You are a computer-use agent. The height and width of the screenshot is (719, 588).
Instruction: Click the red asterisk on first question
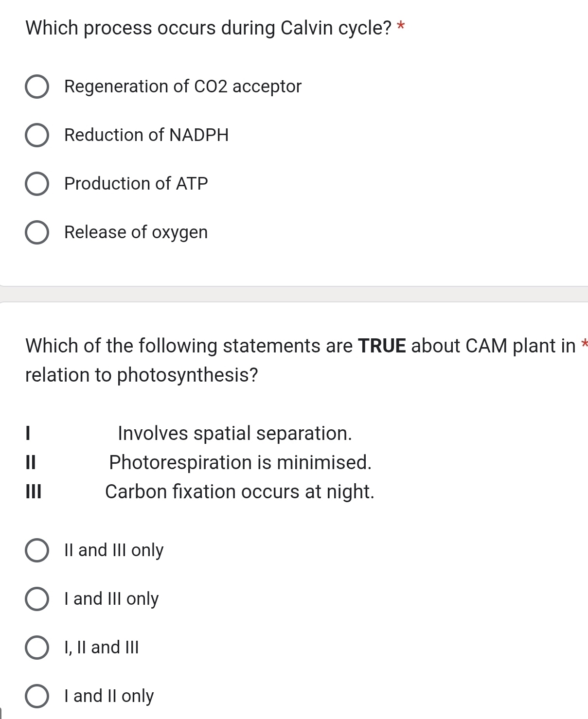[x=401, y=25]
